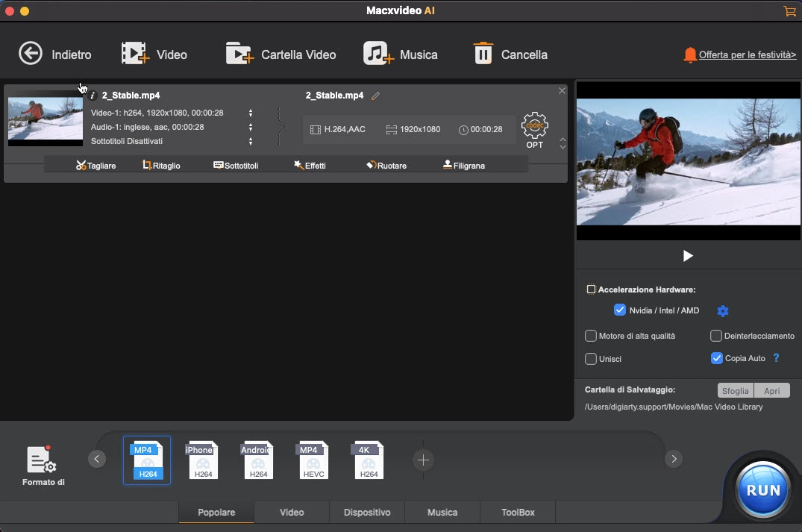802x532 pixels.
Task: Apply Effetti to the video
Action: [x=310, y=165]
